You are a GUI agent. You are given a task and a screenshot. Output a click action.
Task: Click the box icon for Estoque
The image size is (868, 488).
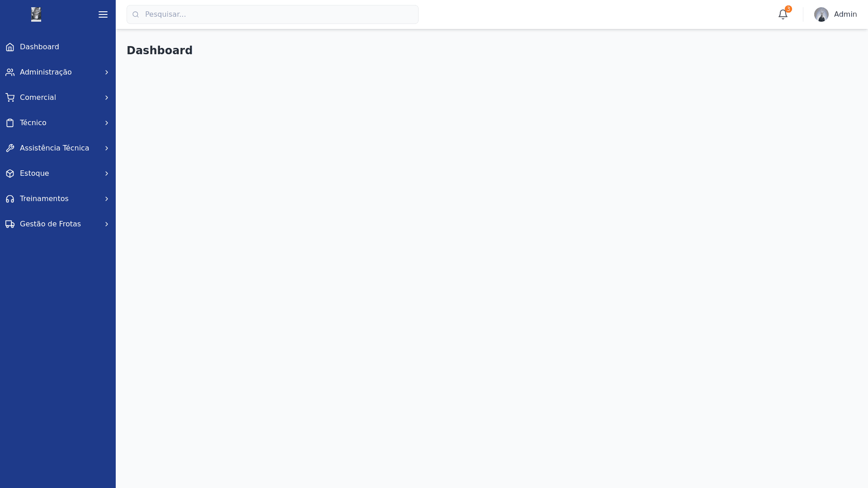click(10, 174)
